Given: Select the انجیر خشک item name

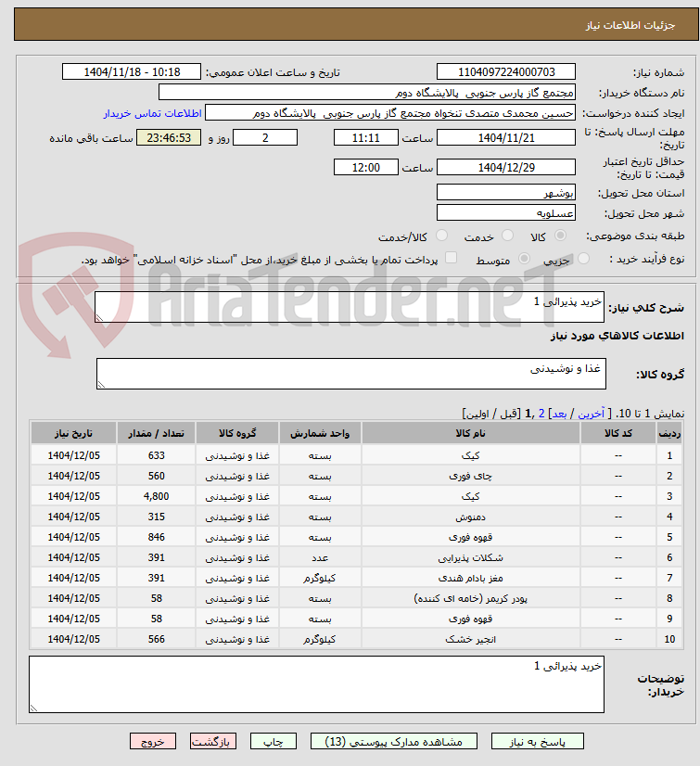Looking at the screenshot, I should 470,640.
